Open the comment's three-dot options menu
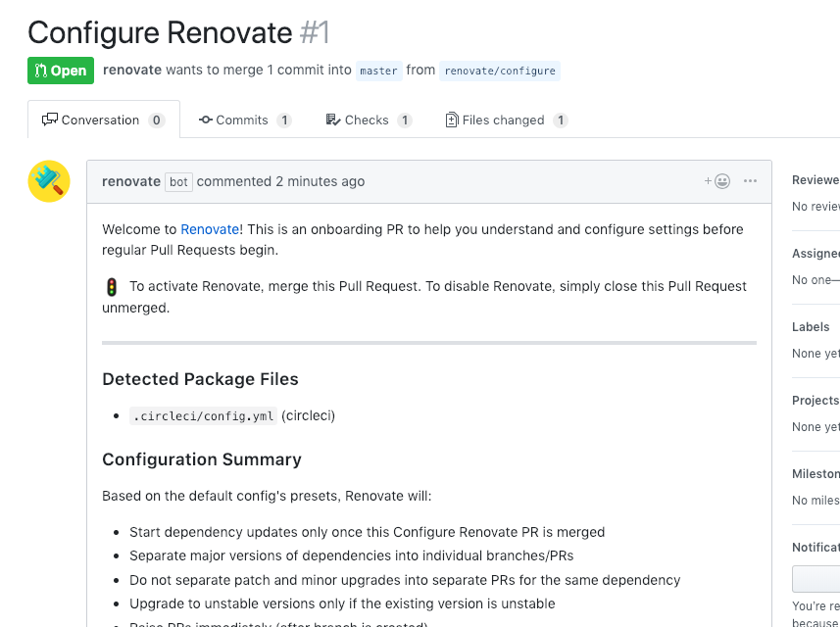This screenshot has height=627, width=840. (750, 181)
